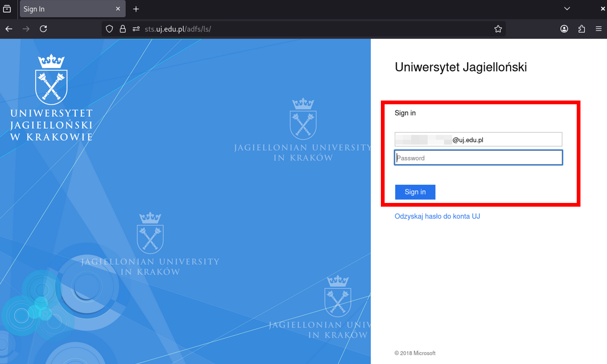Select the Sign In tab

point(72,9)
